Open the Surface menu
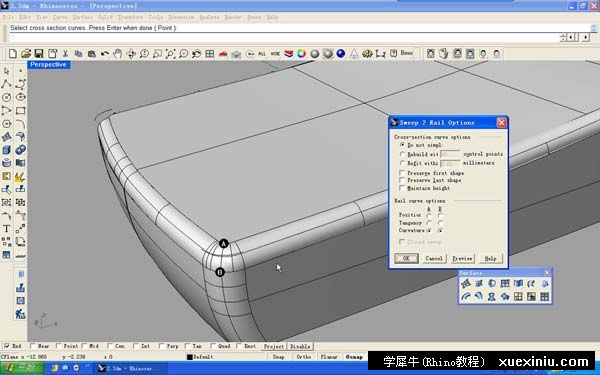This screenshot has height=375, width=600. click(x=82, y=17)
